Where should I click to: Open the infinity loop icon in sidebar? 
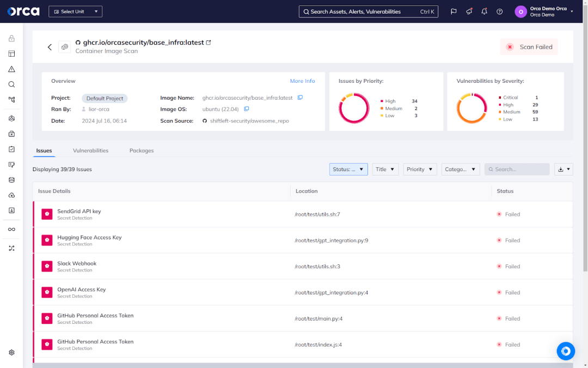click(11, 230)
